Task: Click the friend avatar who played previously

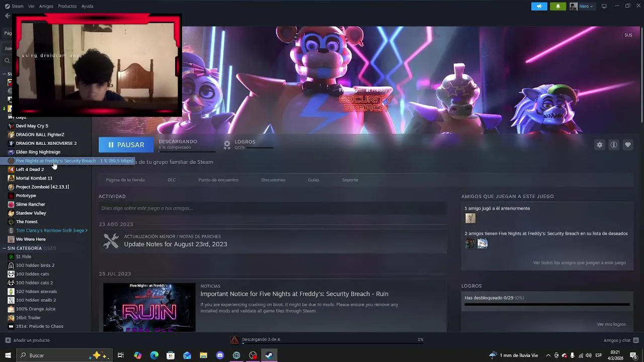Action: tap(470, 218)
